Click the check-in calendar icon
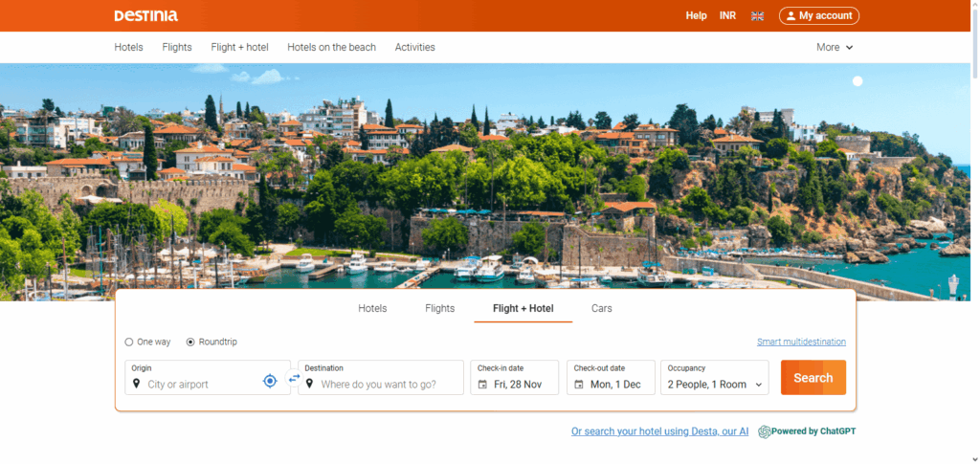 click(x=481, y=385)
